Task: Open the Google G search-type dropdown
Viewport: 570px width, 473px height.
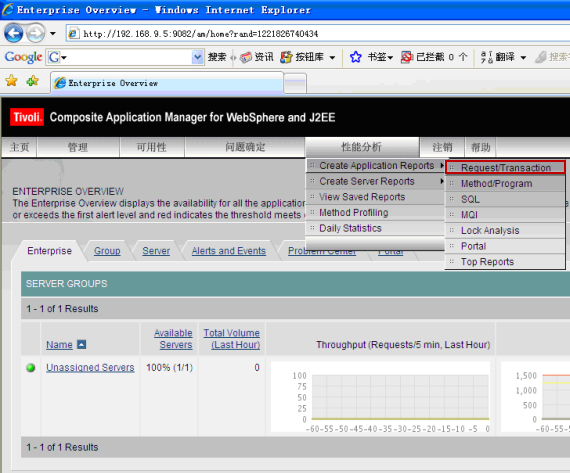Action: point(57,57)
